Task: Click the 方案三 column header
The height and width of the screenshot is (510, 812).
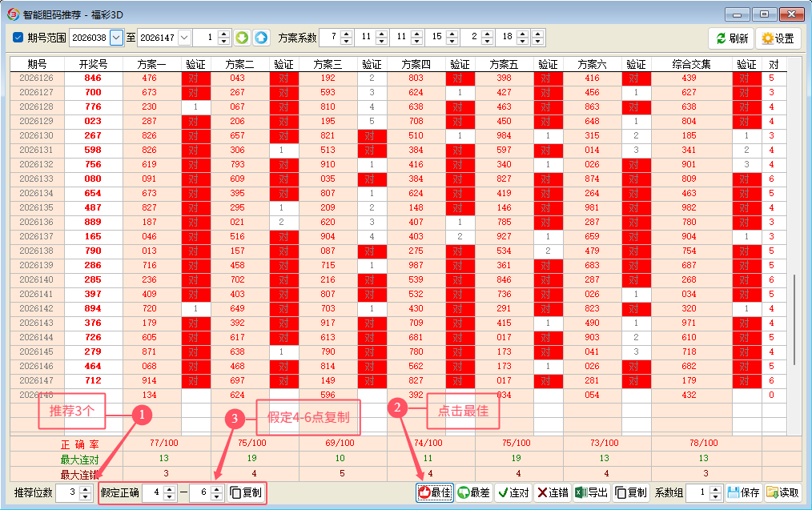Action: coord(328,64)
